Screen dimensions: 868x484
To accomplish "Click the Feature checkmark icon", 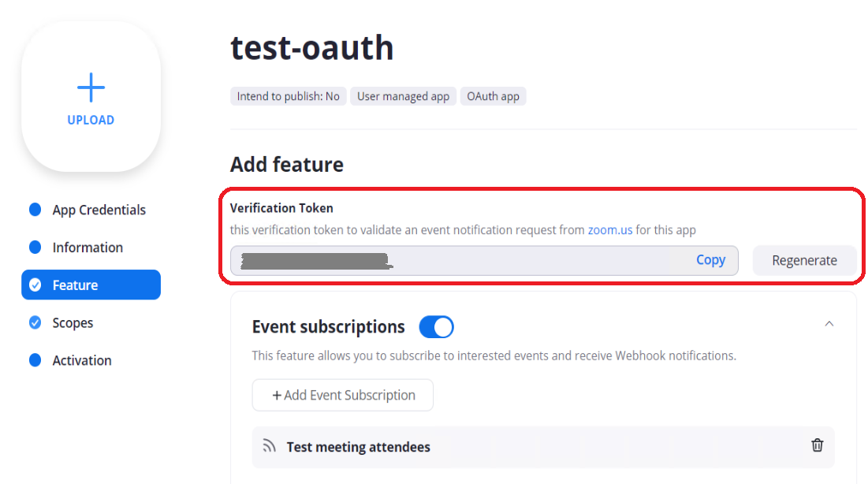I will point(35,285).
